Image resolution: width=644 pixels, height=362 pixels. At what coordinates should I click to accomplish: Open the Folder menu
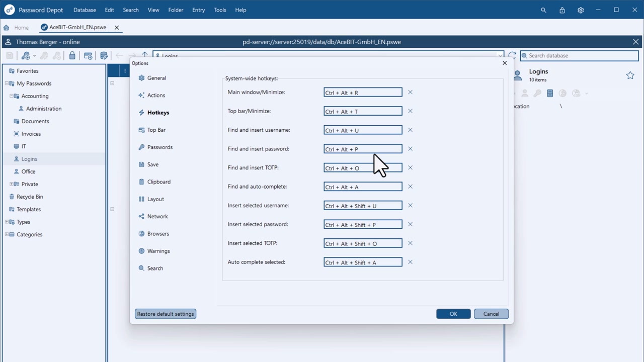click(176, 10)
